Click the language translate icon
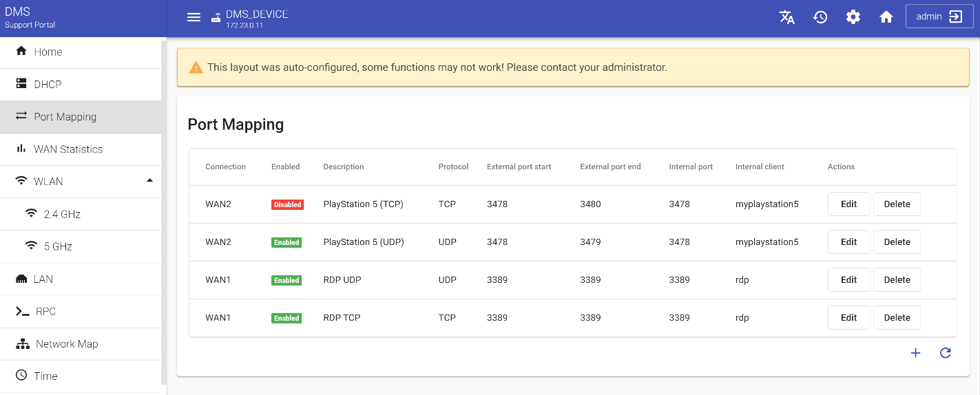Image resolution: width=980 pixels, height=395 pixels. click(786, 17)
